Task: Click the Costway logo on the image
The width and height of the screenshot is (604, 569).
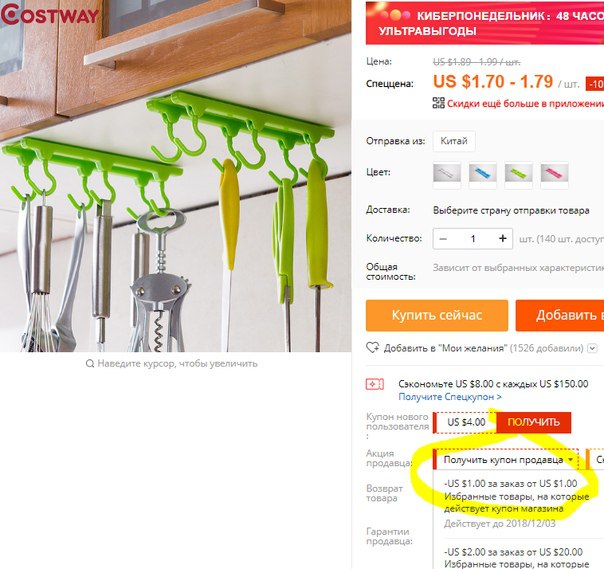Action: [49, 14]
